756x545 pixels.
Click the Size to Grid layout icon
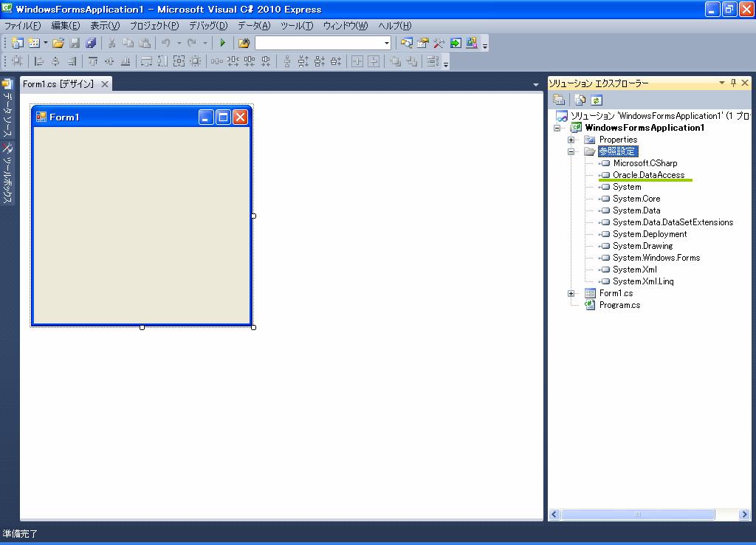click(195, 61)
